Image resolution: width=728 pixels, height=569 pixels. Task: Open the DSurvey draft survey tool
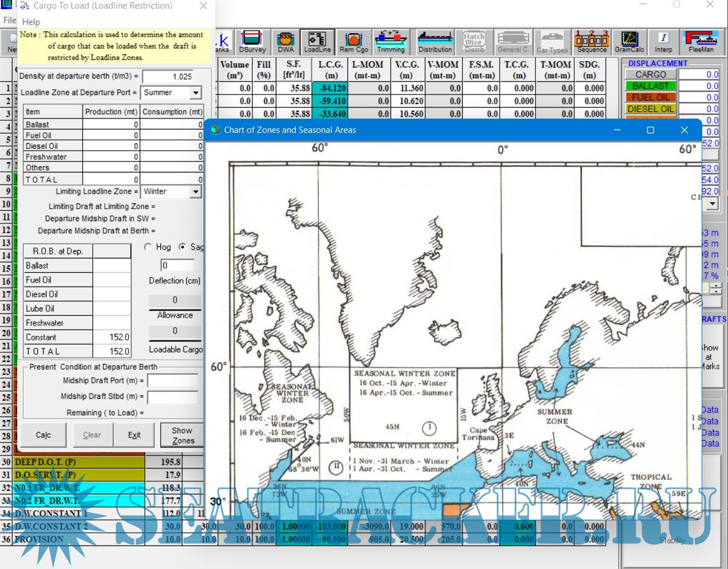click(253, 42)
